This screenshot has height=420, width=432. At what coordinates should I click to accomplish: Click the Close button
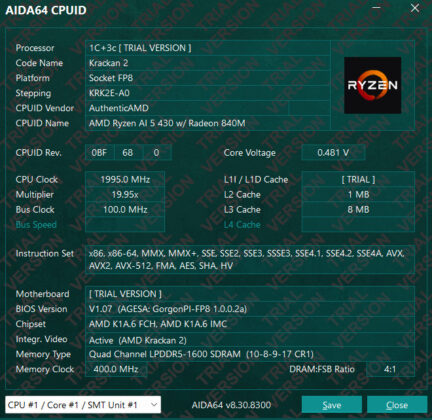[x=397, y=405]
